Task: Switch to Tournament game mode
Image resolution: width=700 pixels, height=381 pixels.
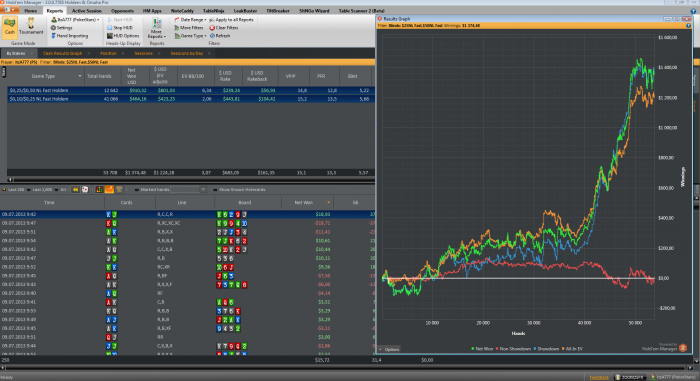Action: point(31,26)
